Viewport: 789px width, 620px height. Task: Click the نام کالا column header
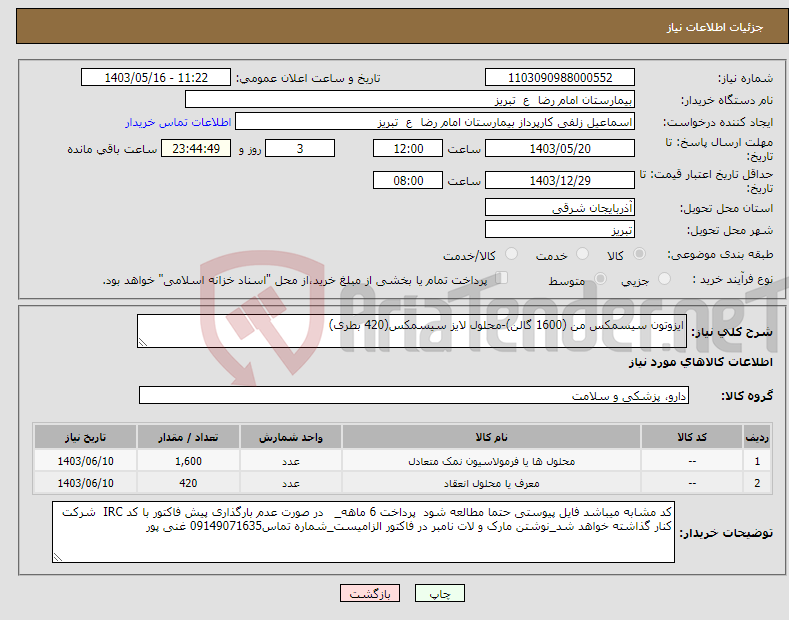(491, 437)
